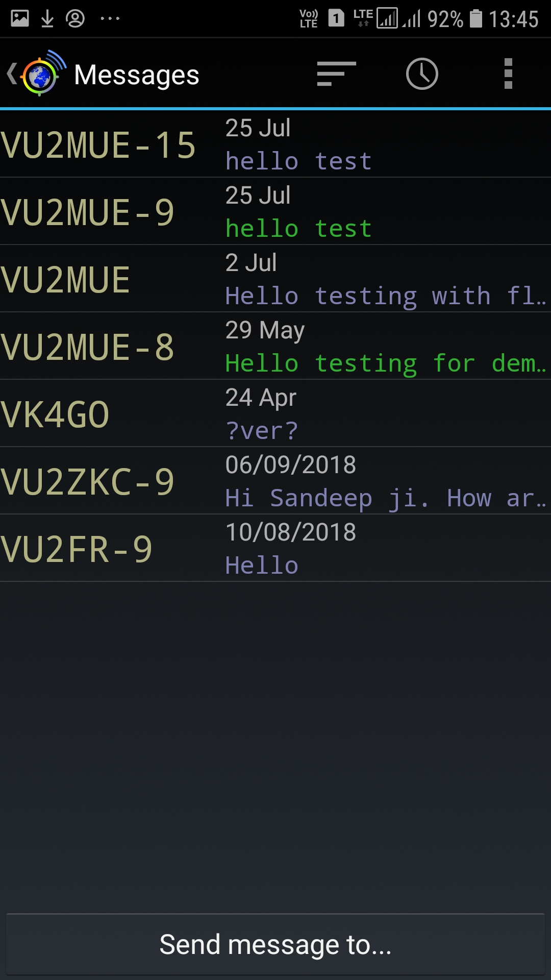Tap the Messages title text

coord(136,75)
